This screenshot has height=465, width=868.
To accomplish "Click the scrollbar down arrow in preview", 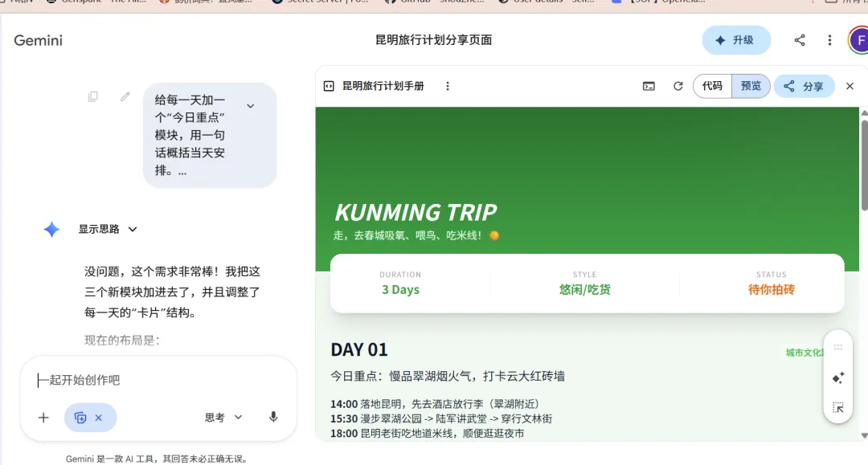I will click(864, 436).
